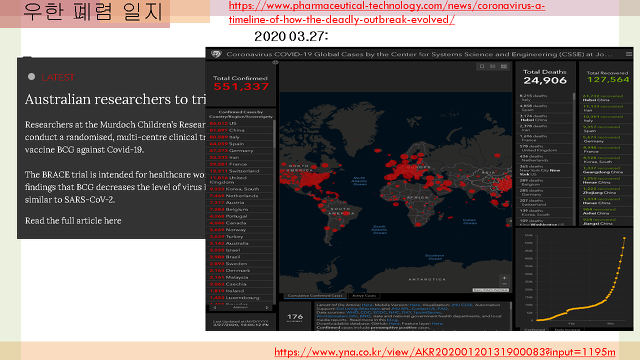This screenshot has width=640, height=360.
Task: Click the 176 countries counter box
Action: (x=295, y=317)
